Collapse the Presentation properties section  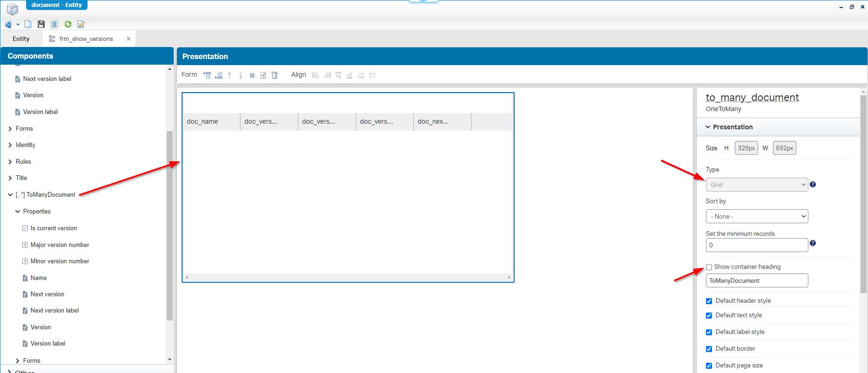(x=708, y=127)
